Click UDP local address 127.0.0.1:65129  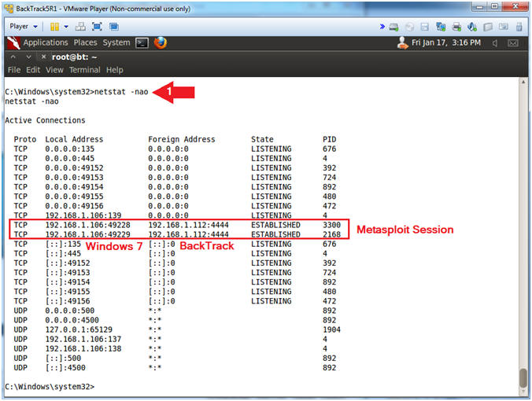point(79,329)
